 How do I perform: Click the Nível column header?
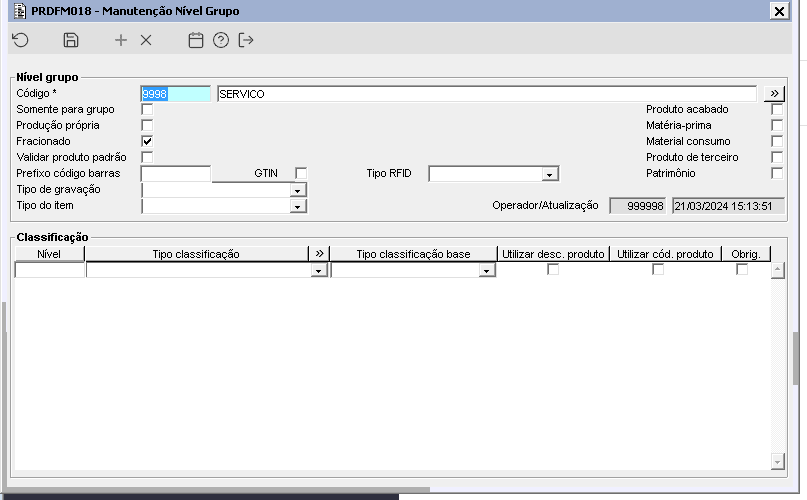click(x=49, y=254)
